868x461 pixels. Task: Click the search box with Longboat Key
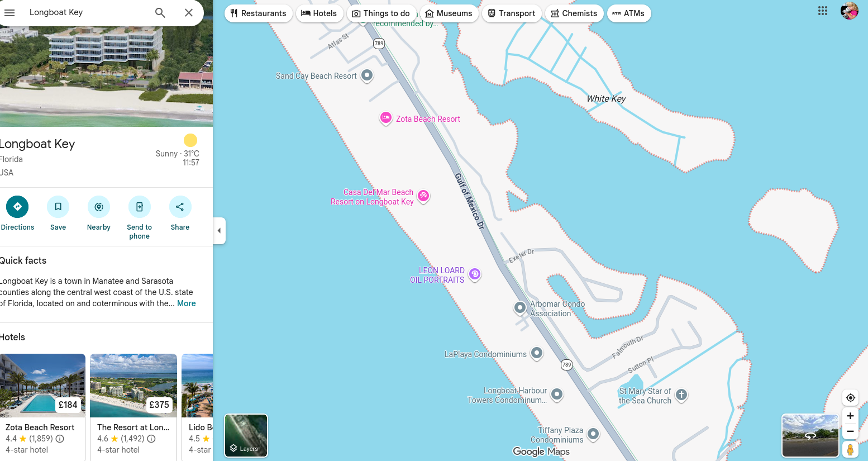pos(84,12)
